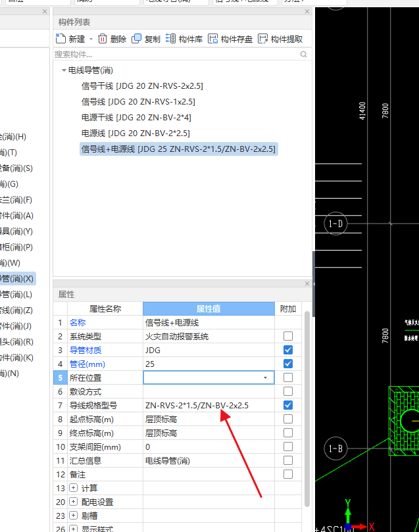Toggle 附加 checkbox for 备注 row
Image resolution: width=419 pixels, height=532 pixels.
click(x=288, y=474)
